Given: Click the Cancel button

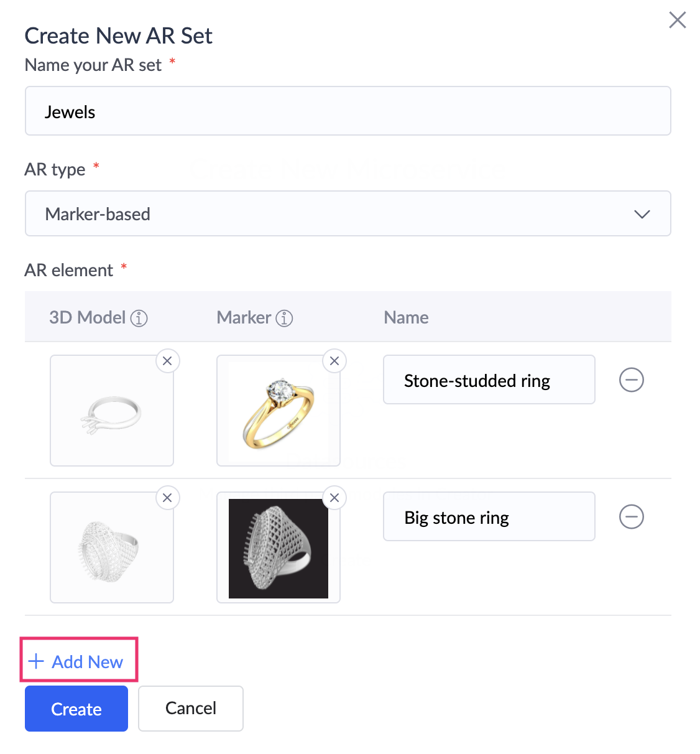Looking at the screenshot, I should coord(191,709).
